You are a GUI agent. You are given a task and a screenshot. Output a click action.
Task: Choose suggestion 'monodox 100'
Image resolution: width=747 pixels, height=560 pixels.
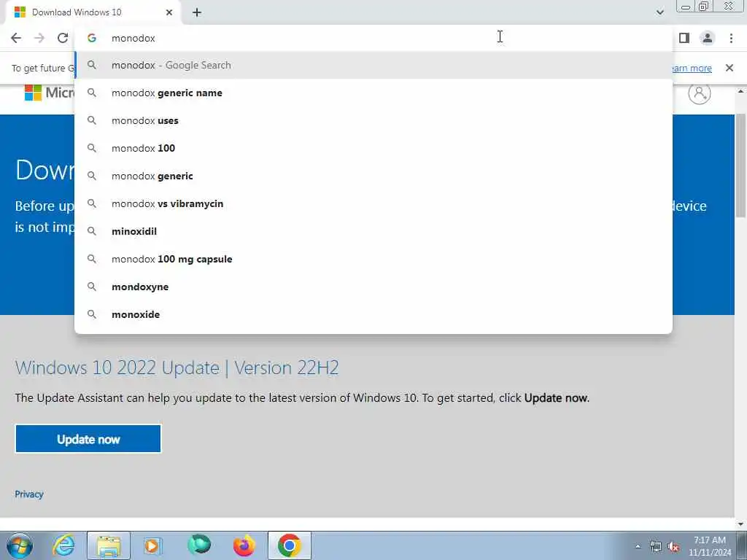tap(373, 148)
